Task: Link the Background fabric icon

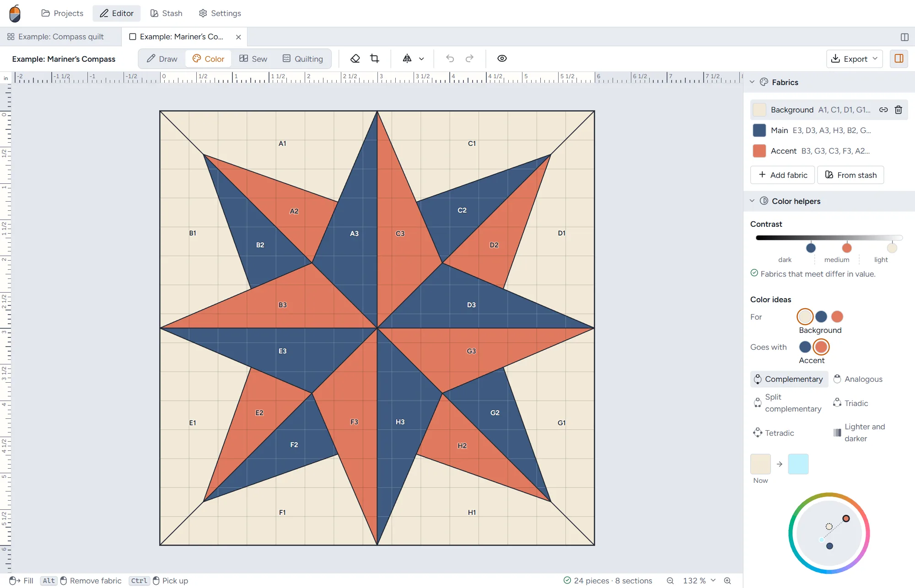Action: pos(883,110)
